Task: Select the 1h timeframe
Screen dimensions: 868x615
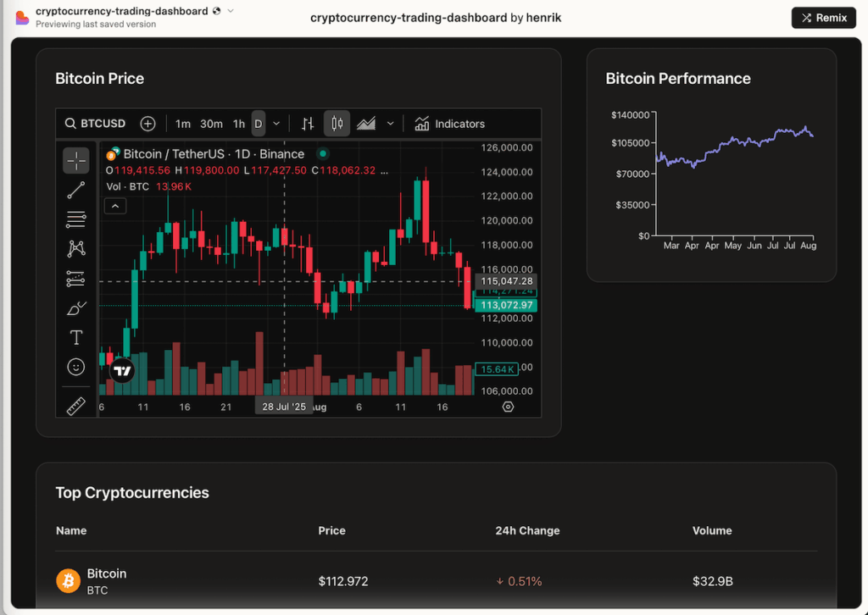Action: tap(238, 123)
